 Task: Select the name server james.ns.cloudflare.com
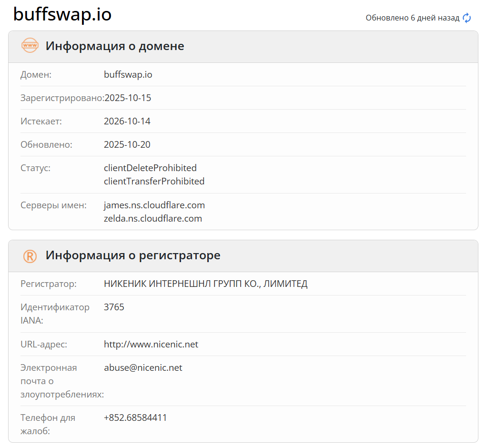point(154,205)
